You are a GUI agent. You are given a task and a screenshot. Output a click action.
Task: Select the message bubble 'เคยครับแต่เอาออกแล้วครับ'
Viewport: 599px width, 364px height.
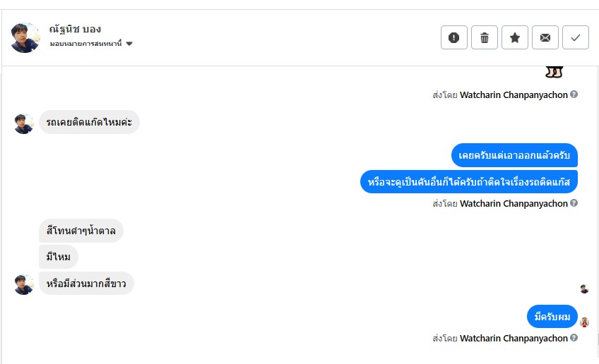514,155
